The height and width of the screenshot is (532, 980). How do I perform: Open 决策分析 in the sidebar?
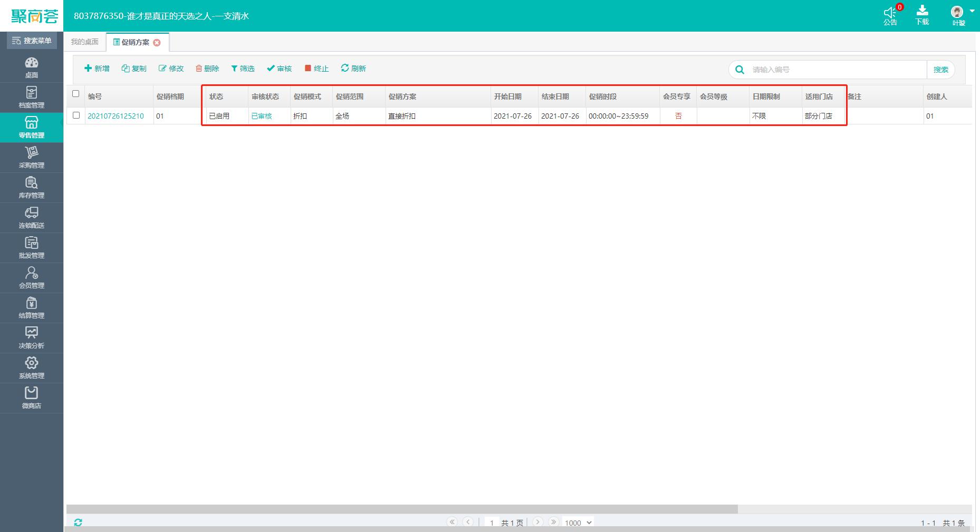pos(32,338)
